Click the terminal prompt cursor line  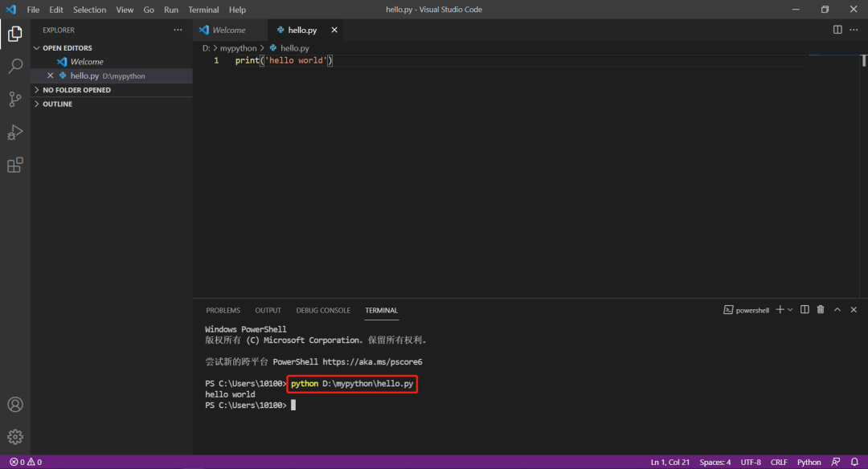250,405
